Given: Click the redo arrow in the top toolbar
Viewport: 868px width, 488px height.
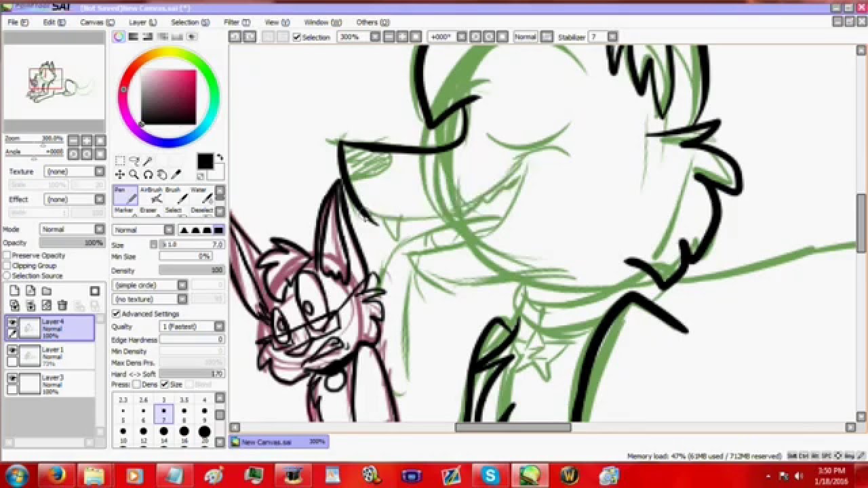Looking at the screenshot, I should [x=250, y=37].
